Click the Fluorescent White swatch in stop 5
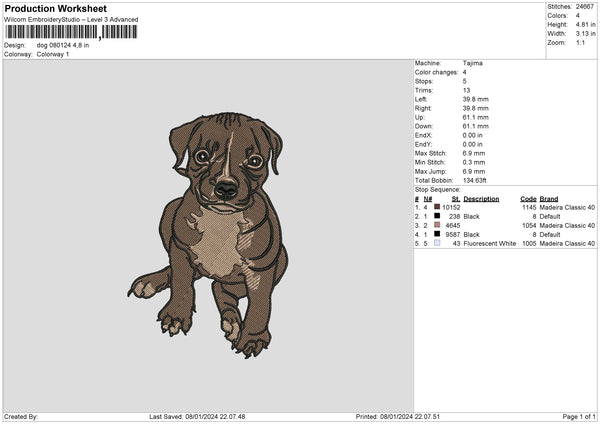Image resolution: width=600 pixels, height=424 pixels. point(437,243)
